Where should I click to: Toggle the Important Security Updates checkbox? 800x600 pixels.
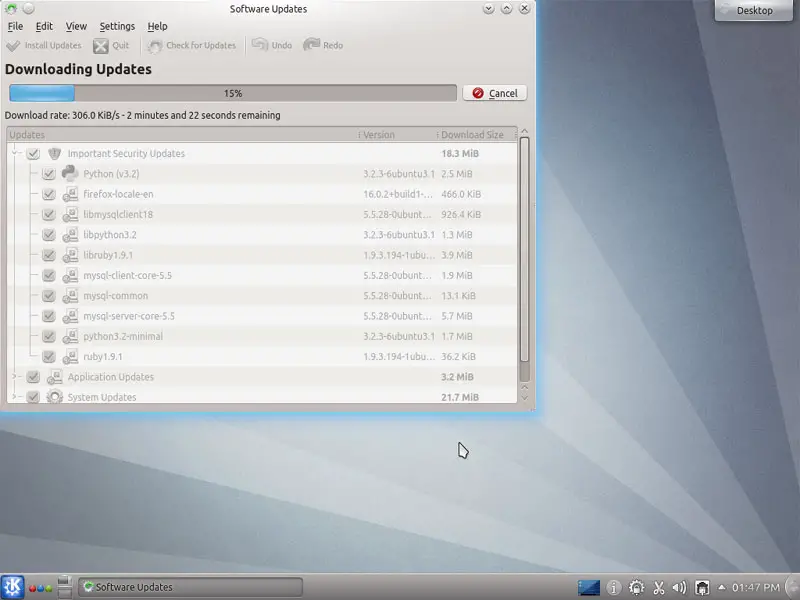coord(33,154)
